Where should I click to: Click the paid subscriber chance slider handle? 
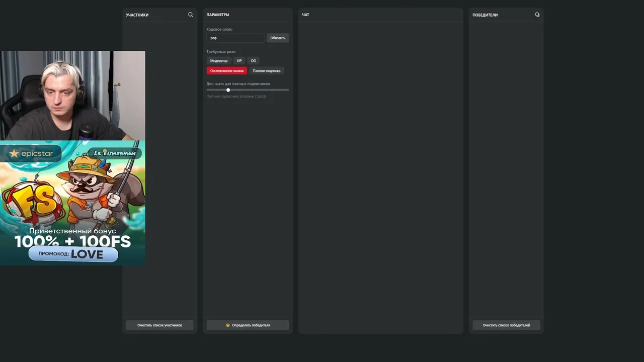coord(228,90)
